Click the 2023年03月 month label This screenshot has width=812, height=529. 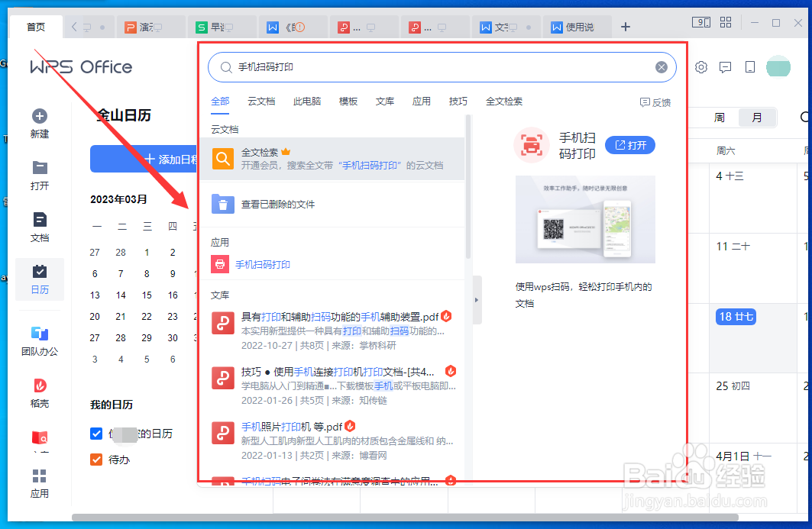pos(118,199)
